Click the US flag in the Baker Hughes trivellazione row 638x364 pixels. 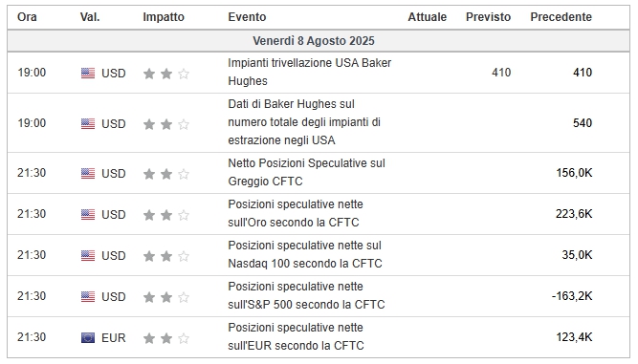(88, 74)
